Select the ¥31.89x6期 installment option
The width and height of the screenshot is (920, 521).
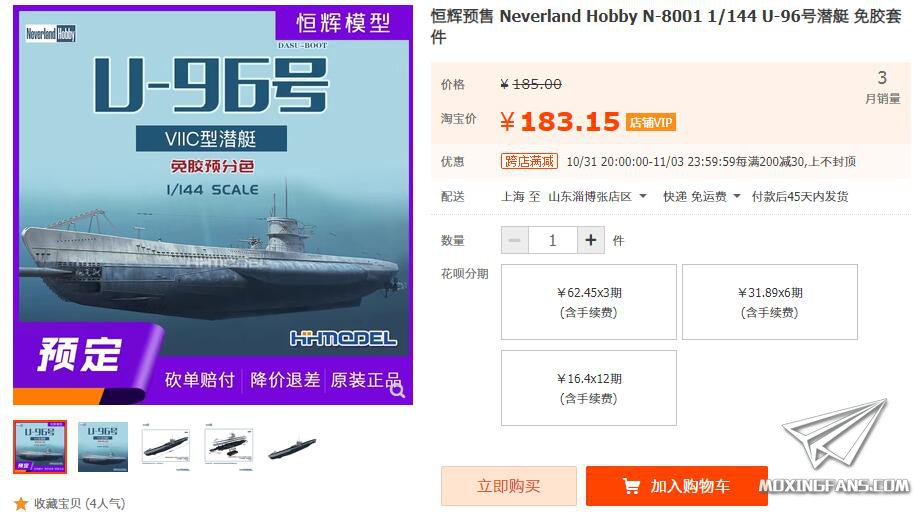click(770, 302)
